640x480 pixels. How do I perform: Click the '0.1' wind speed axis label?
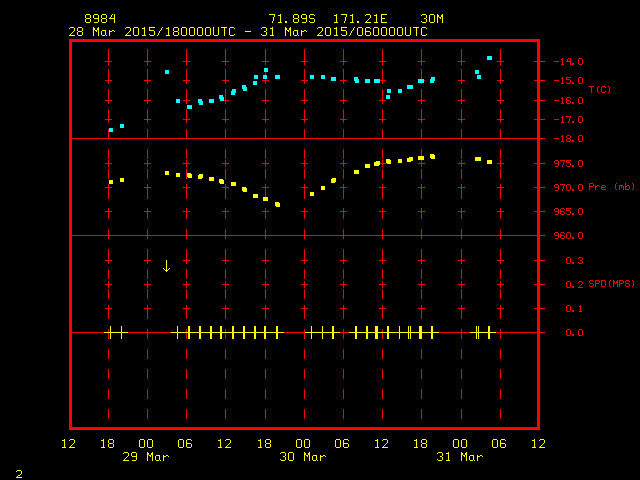point(574,309)
